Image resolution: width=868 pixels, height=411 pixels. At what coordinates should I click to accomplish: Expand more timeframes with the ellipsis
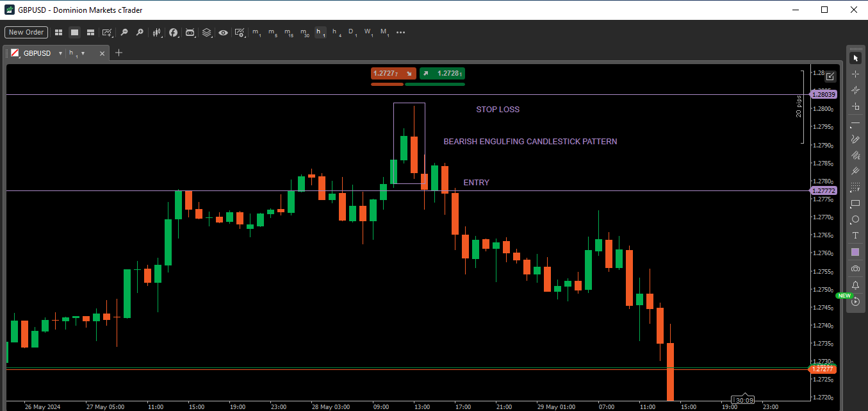(x=400, y=32)
